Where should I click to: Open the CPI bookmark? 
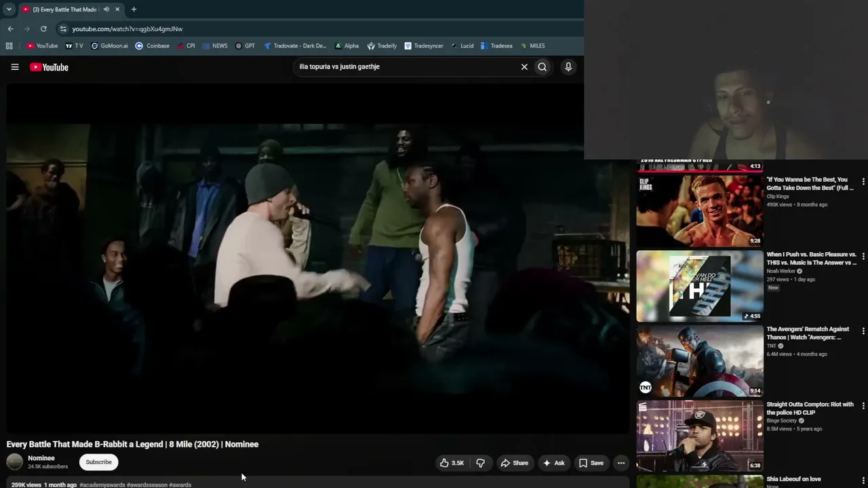pyautogui.click(x=186, y=46)
